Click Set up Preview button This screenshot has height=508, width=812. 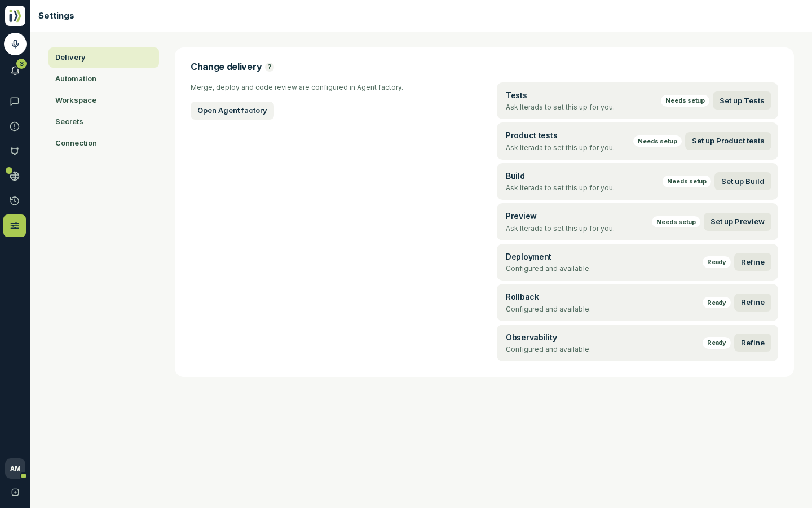(x=738, y=222)
